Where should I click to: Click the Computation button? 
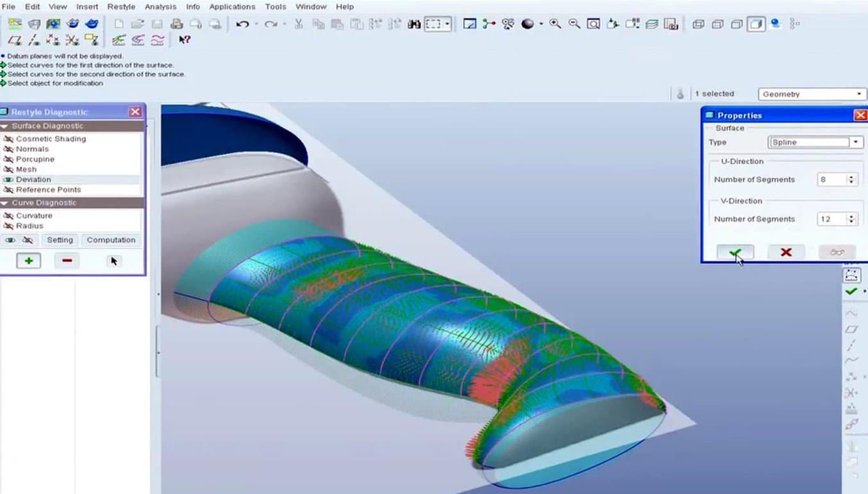point(111,240)
